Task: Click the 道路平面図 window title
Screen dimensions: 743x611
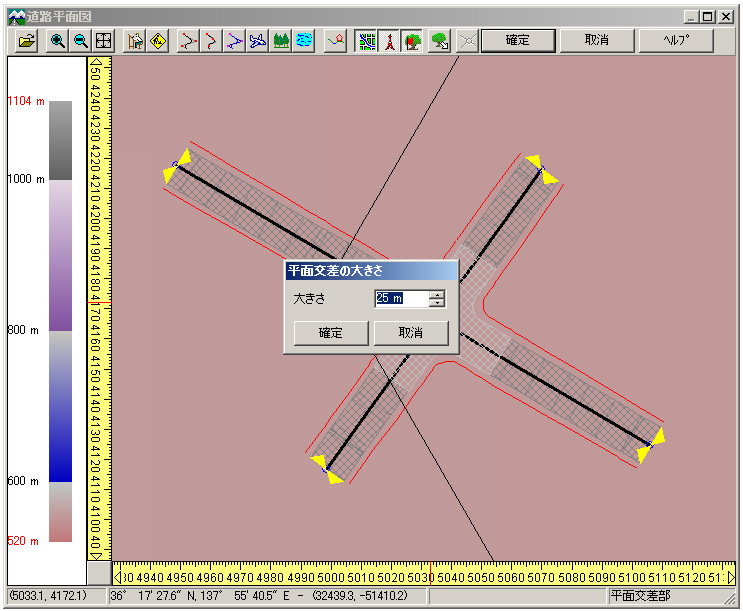Action: pyautogui.click(x=59, y=17)
